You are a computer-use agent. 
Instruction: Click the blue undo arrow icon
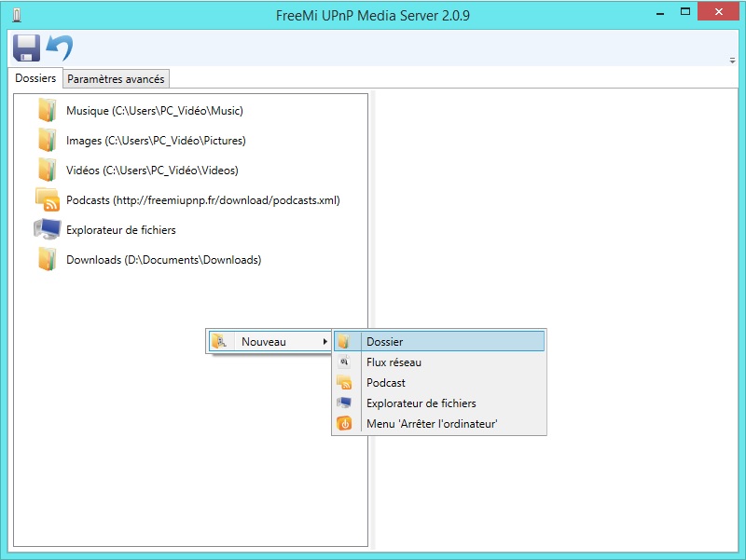coord(60,48)
